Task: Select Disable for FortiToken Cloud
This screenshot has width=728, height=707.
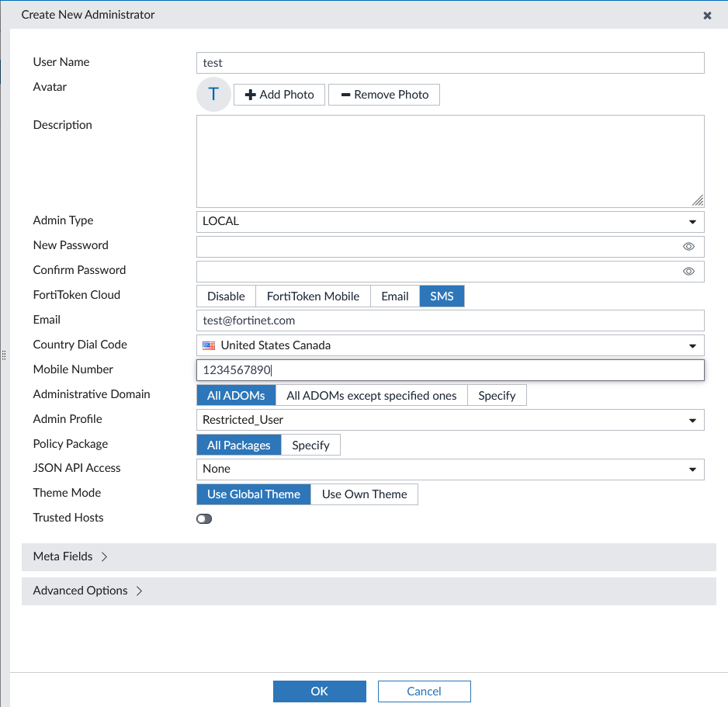Action: point(226,296)
